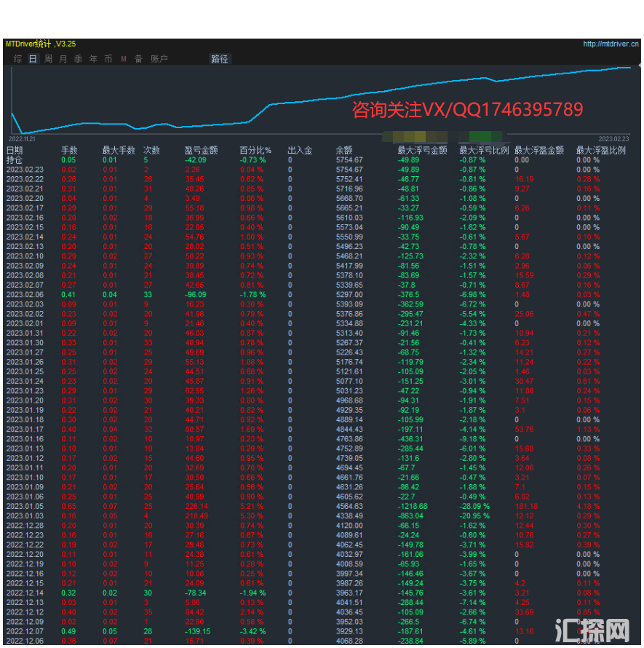Click the 路径 path button

(219, 59)
